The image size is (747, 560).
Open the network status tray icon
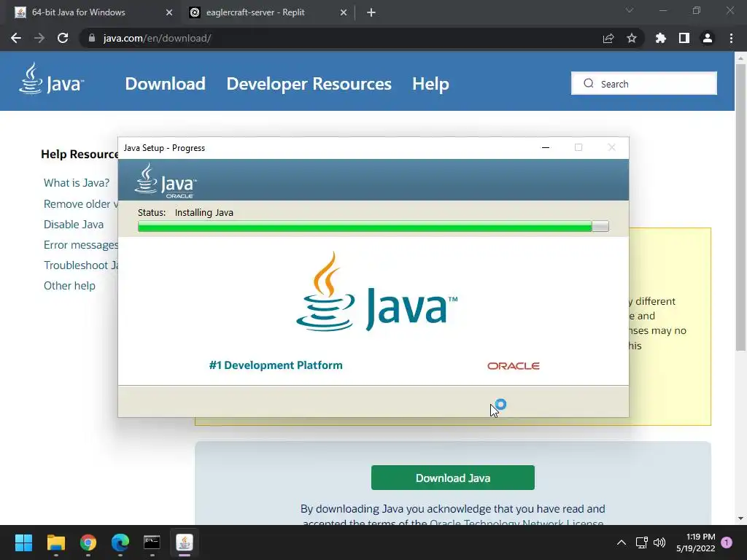(x=642, y=542)
